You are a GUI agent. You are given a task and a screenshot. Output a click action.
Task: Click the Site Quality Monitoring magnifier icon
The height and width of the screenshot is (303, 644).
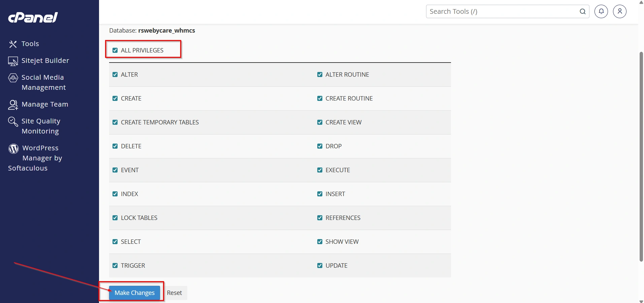(x=13, y=121)
